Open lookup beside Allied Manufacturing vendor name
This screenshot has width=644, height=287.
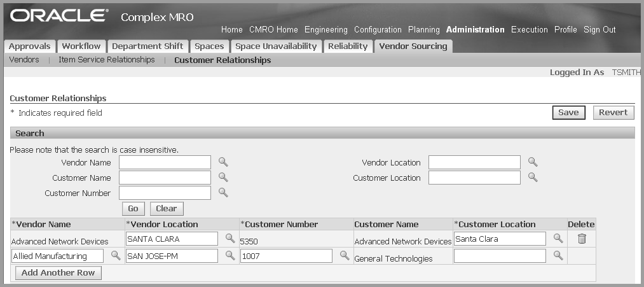(x=116, y=255)
